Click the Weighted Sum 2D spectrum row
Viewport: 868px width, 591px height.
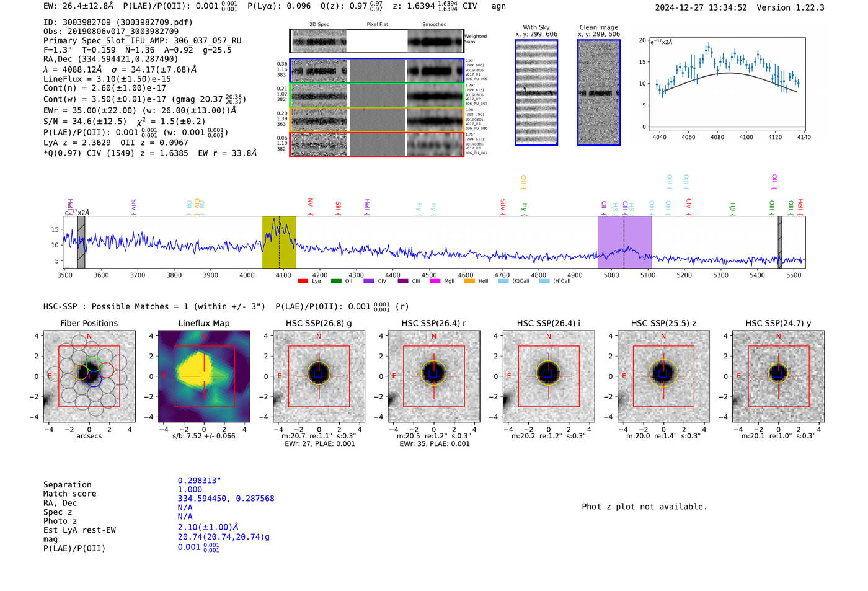tap(377, 41)
